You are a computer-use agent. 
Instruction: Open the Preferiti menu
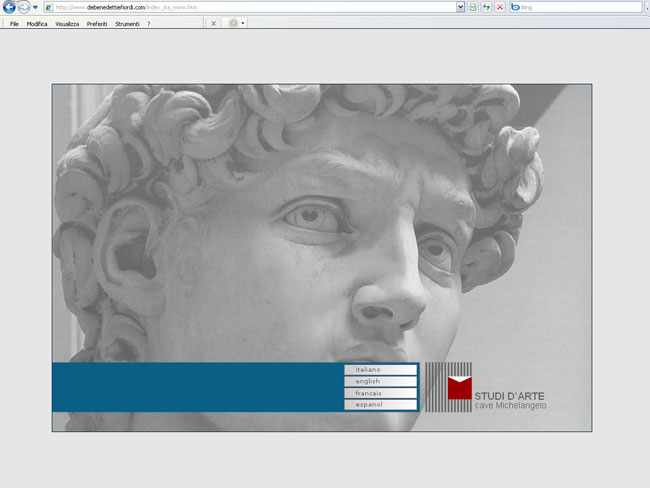(x=97, y=24)
